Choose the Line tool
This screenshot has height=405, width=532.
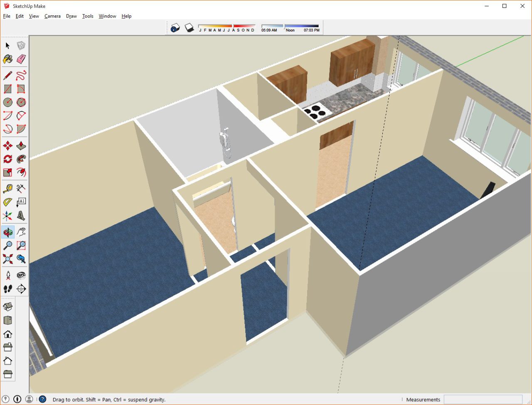pos(7,75)
